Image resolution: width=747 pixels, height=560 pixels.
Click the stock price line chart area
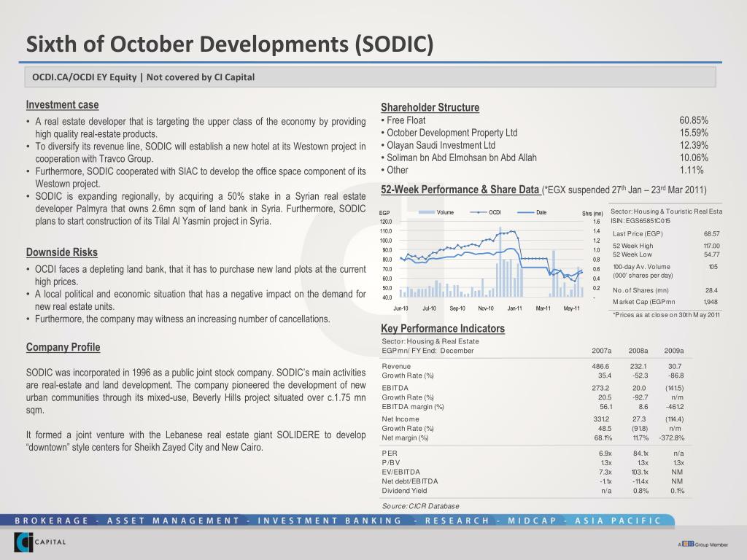pos(491,260)
